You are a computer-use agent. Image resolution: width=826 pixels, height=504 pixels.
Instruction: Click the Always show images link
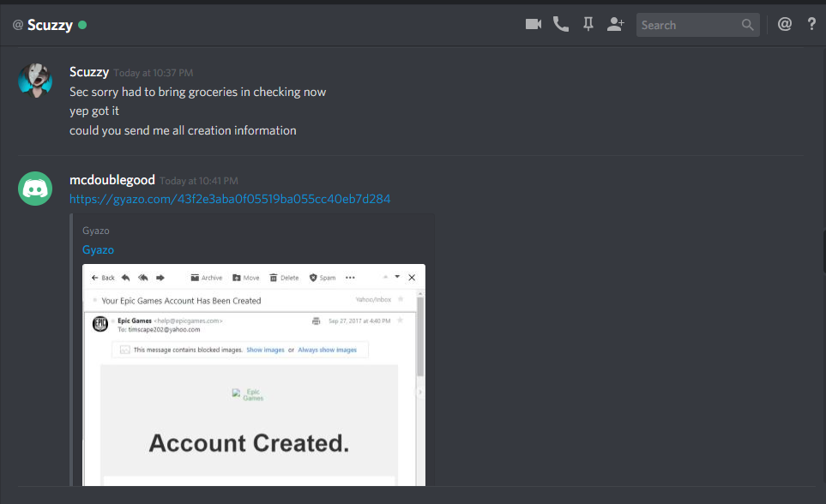coord(327,350)
